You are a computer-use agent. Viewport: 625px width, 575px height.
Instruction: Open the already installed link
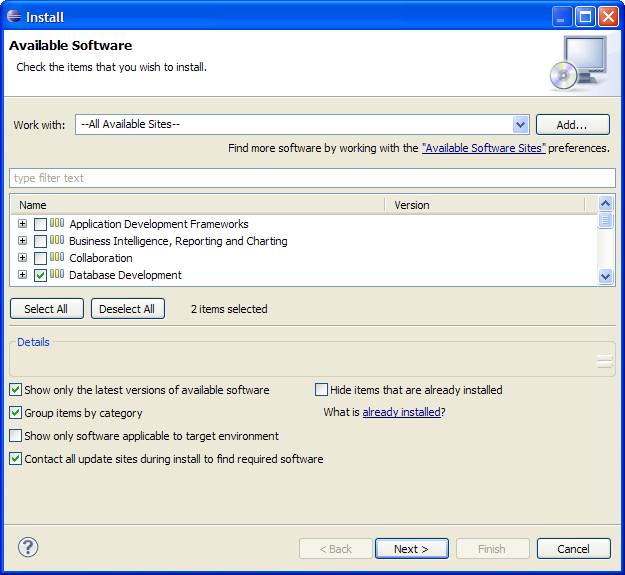tap(401, 412)
